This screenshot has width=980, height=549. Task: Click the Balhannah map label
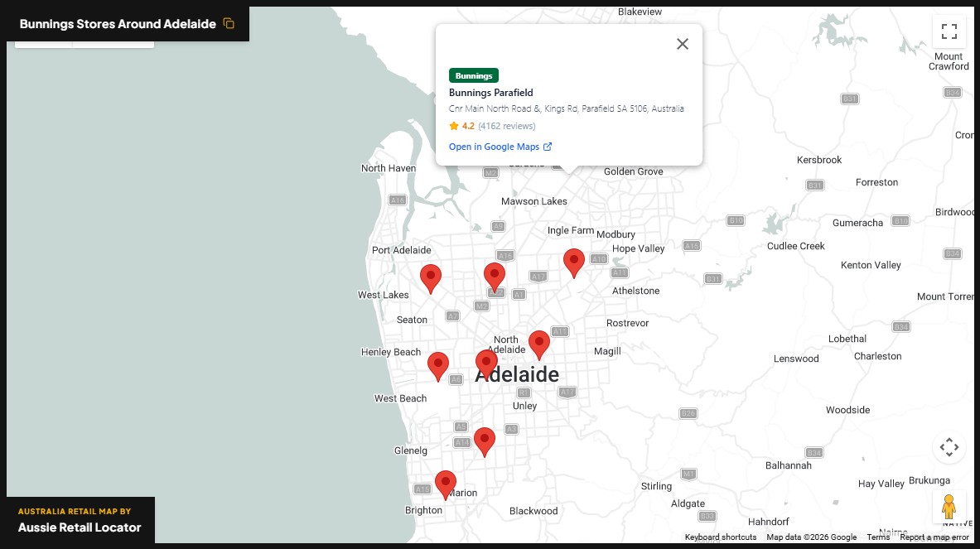tap(788, 466)
